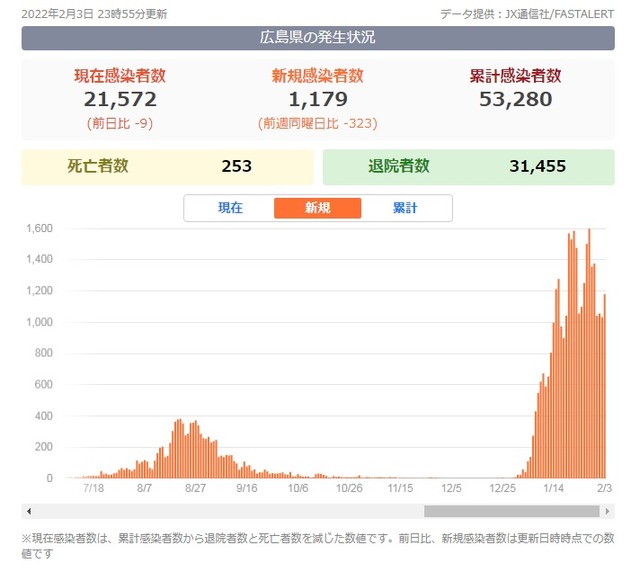640x572 pixels.
Task: Click the horizontal scrollbar thumb
Action: pyautogui.click(x=511, y=511)
